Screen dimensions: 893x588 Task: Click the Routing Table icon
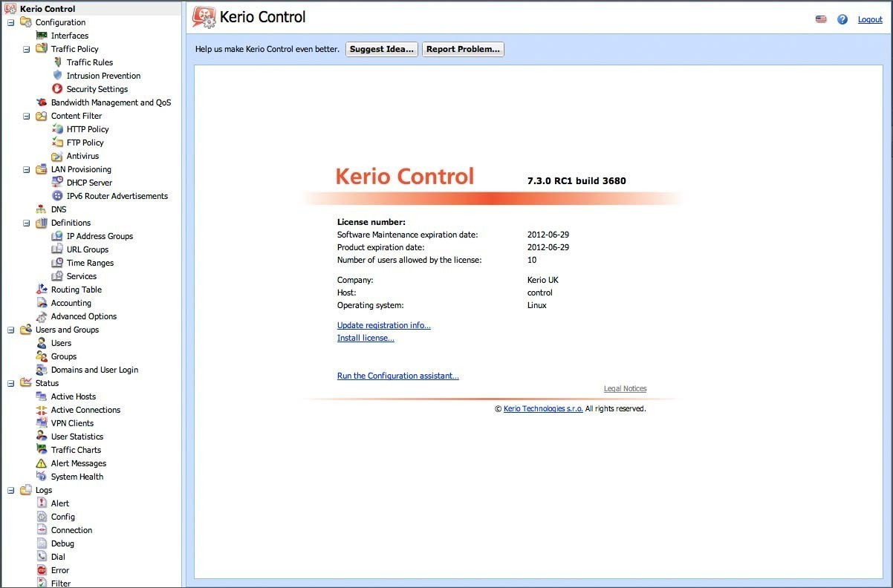(x=42, y=290)
